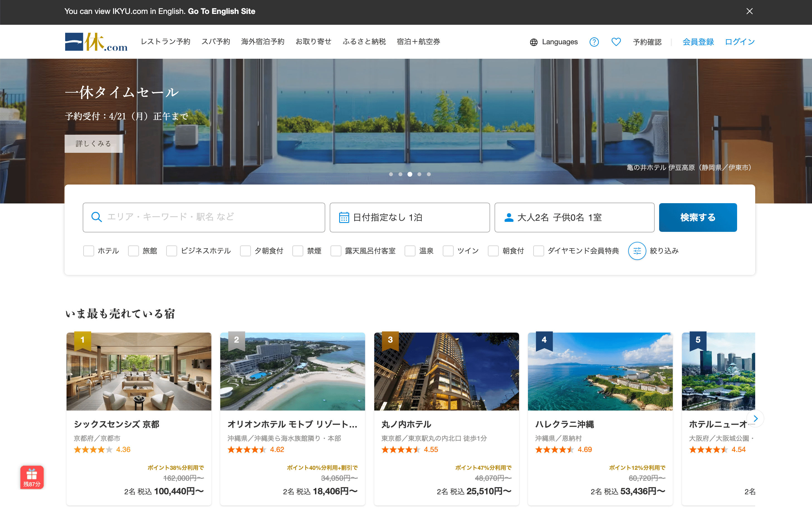812x511 pixels.
Task: Go to レストラン予約 menu item
Action: (x=165, y=41)
